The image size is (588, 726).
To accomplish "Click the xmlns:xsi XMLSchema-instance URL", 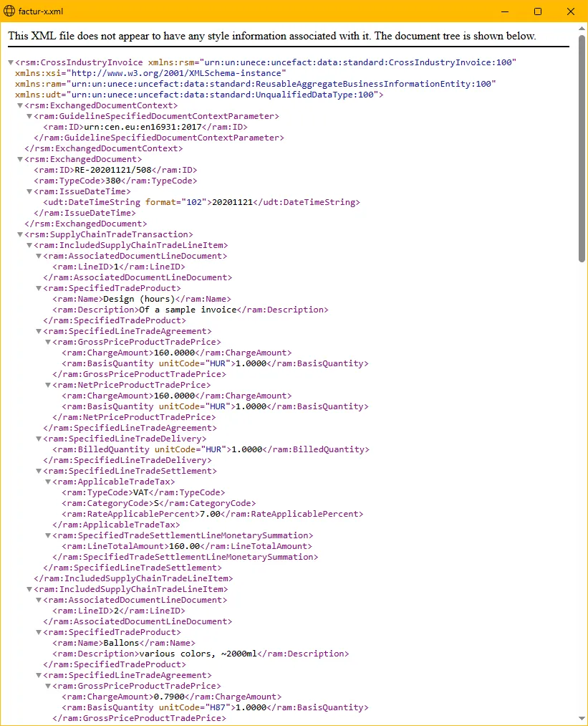I will coord(176,73).
